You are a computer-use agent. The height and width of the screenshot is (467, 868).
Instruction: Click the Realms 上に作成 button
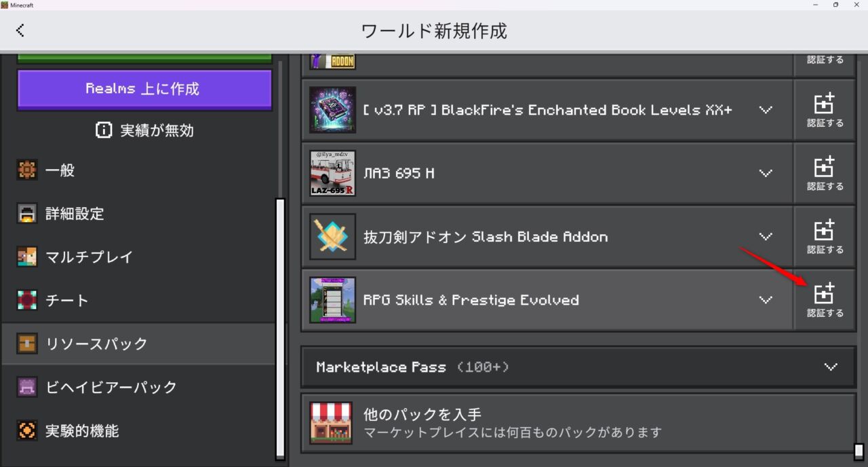(144, 89)
